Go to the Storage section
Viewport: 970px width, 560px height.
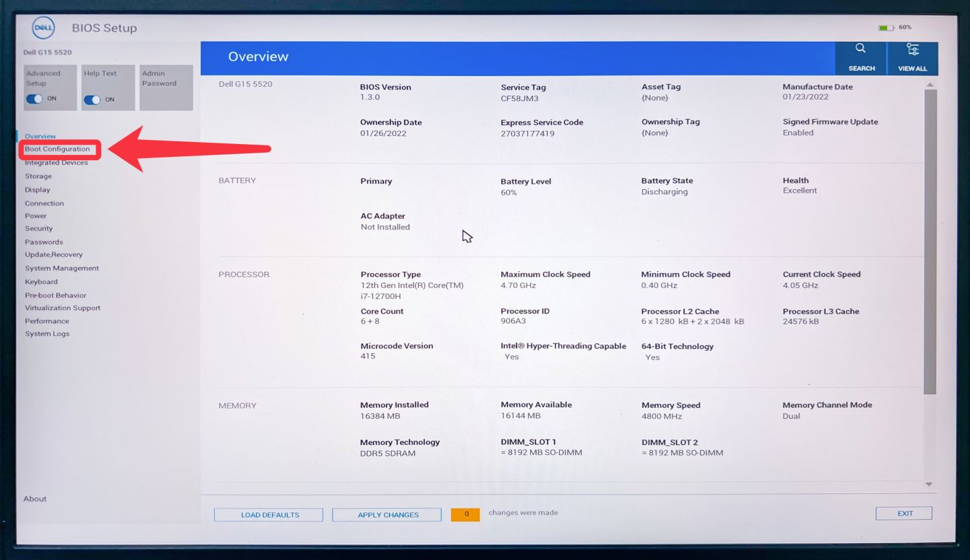(x=38, y=176)
